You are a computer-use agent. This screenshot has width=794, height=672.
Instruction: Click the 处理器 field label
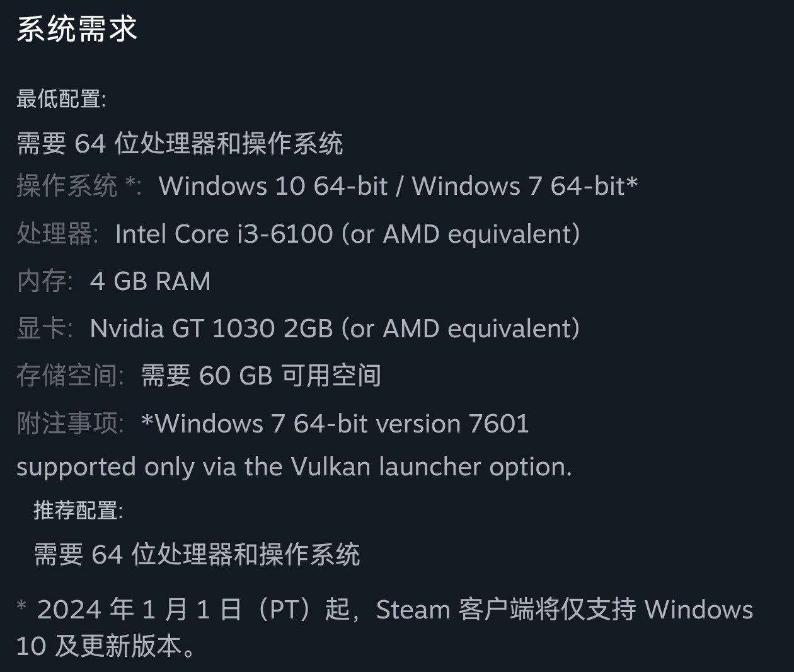[x=56, y=234]
